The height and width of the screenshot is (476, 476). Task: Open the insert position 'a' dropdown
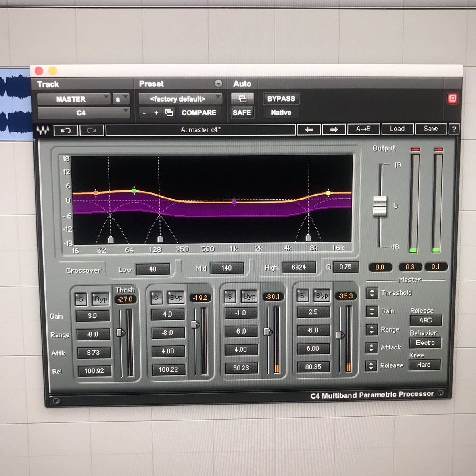(121, 99)
